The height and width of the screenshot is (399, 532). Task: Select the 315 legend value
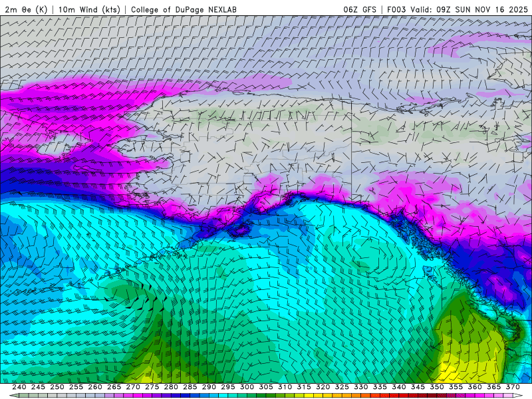click(x=304, y=387)
